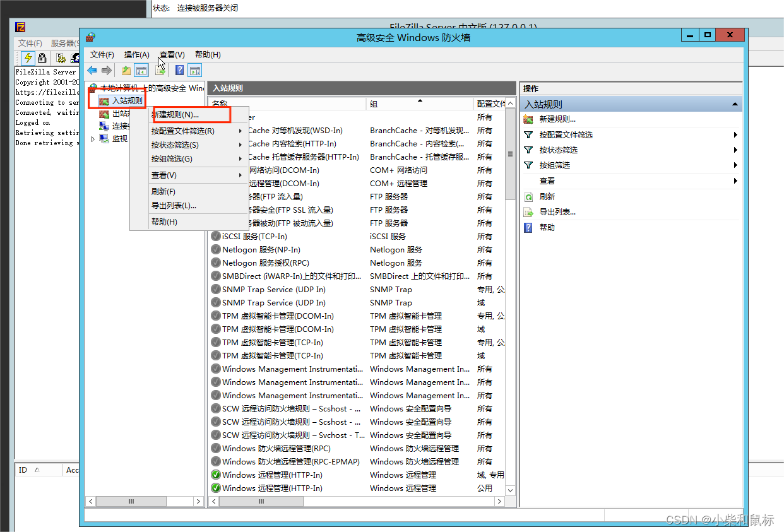Click the 配置文件 column header

click(490, 103)
